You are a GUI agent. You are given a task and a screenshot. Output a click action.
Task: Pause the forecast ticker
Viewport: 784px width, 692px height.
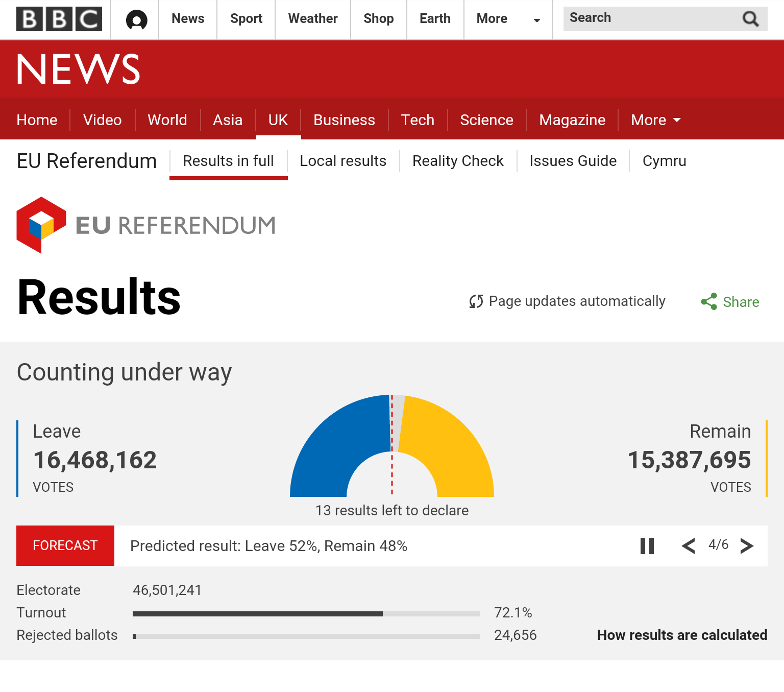click(x=647, y=546)
